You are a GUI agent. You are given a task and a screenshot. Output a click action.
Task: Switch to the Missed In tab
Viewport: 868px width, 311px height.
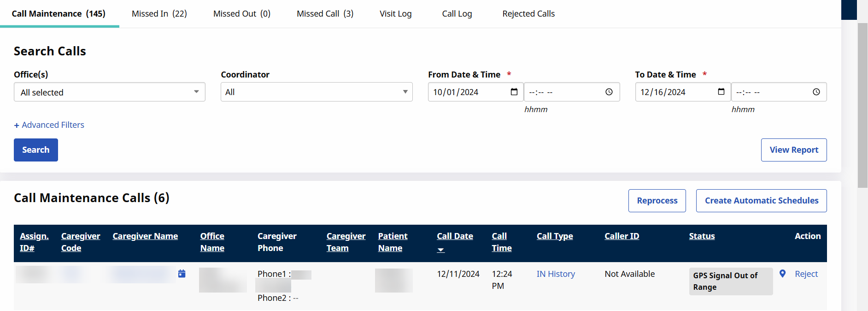click(x=159, y=14)
